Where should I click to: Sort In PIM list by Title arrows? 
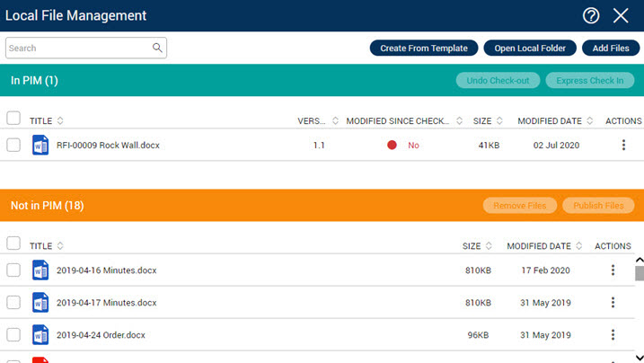(x=60, y=120)
